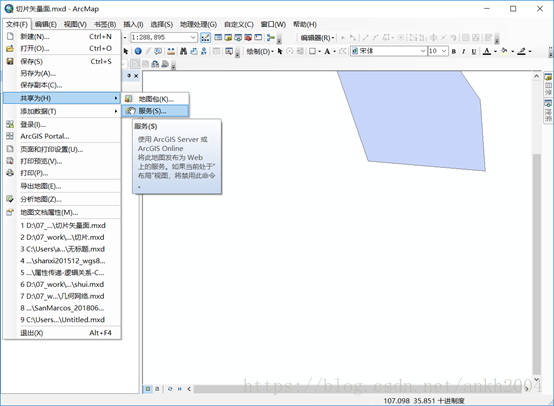Select 共享为(H) in File menu
This screenshot has height=406, width=554.
point(61,98)
